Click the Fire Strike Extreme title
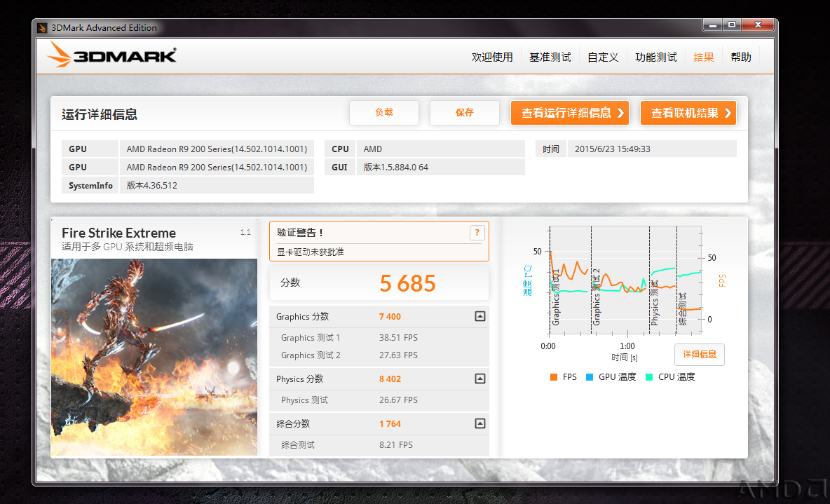The width and height of the screenshot is (830, 504). pyautogui.click(x=118, y=233)
